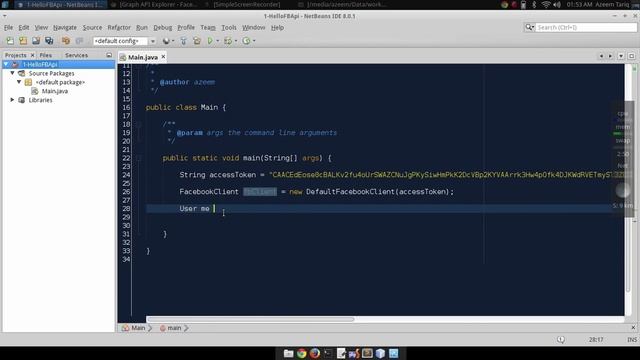Open the Run Project dropdown arrow
This screenshot has height=360, width=640.
coord(218,41)
